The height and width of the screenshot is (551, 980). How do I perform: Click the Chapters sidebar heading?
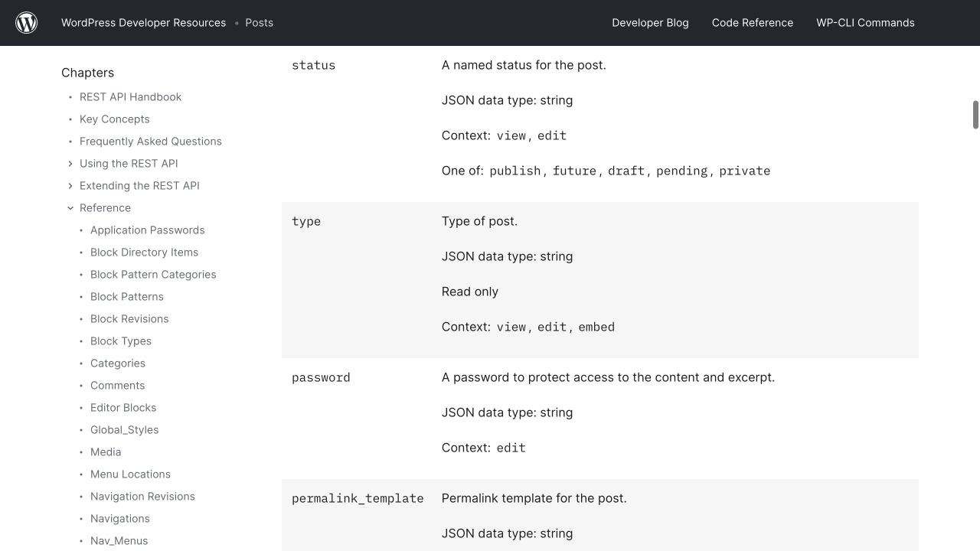click(87, 73)
